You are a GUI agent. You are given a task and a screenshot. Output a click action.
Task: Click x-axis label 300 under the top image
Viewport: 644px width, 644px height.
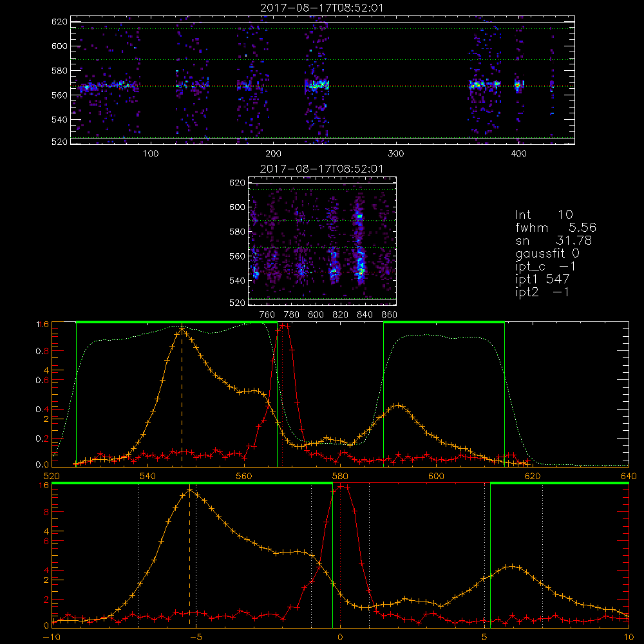396,154
